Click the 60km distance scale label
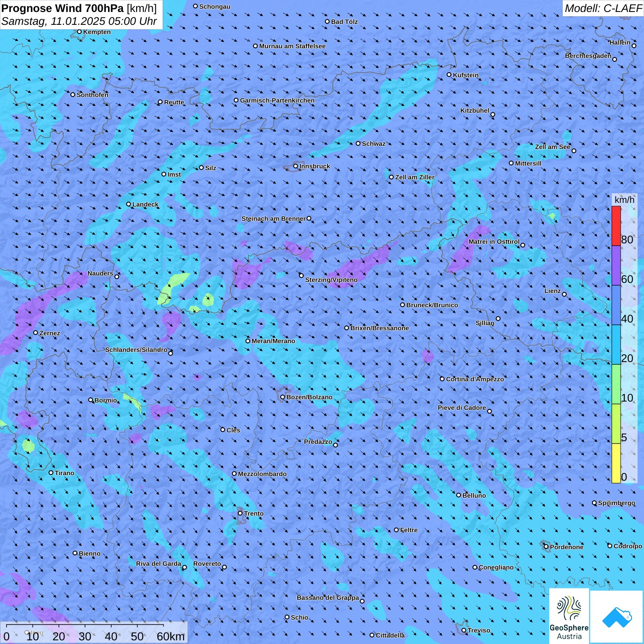This screenshot has height=644, width=644. [x=171, y=637]
